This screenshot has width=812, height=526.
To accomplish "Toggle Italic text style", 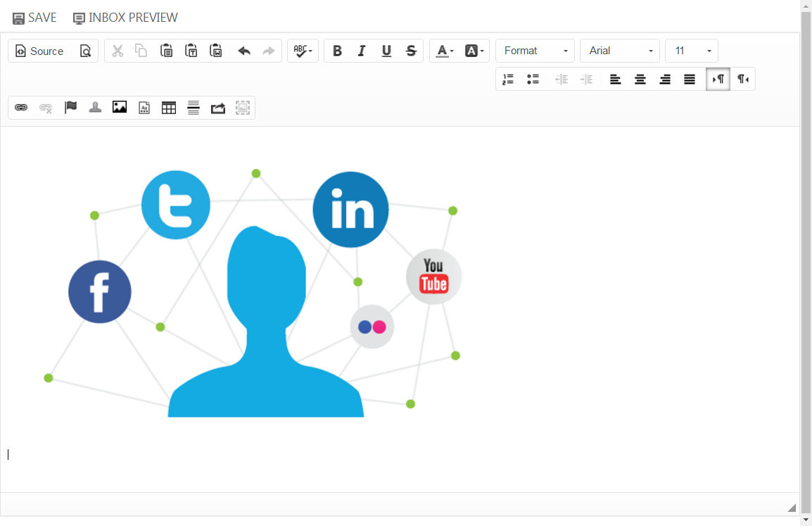I will 362,51.
